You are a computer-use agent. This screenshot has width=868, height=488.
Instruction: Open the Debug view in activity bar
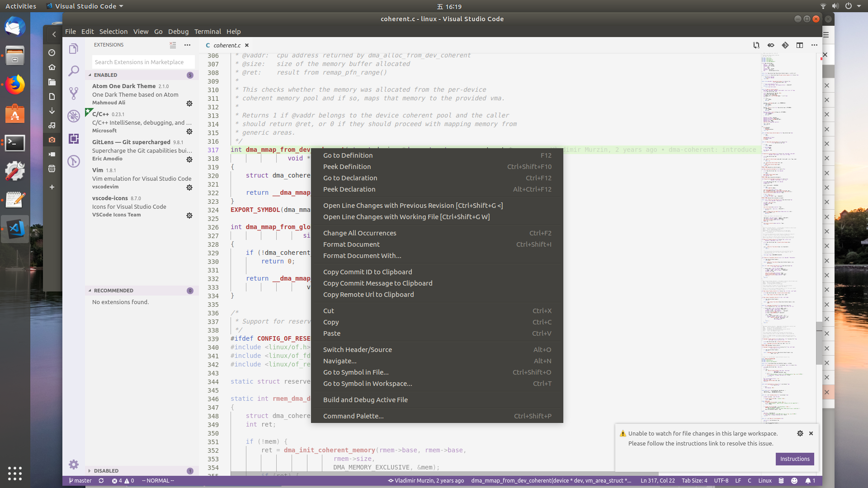[x=74, y=116]
